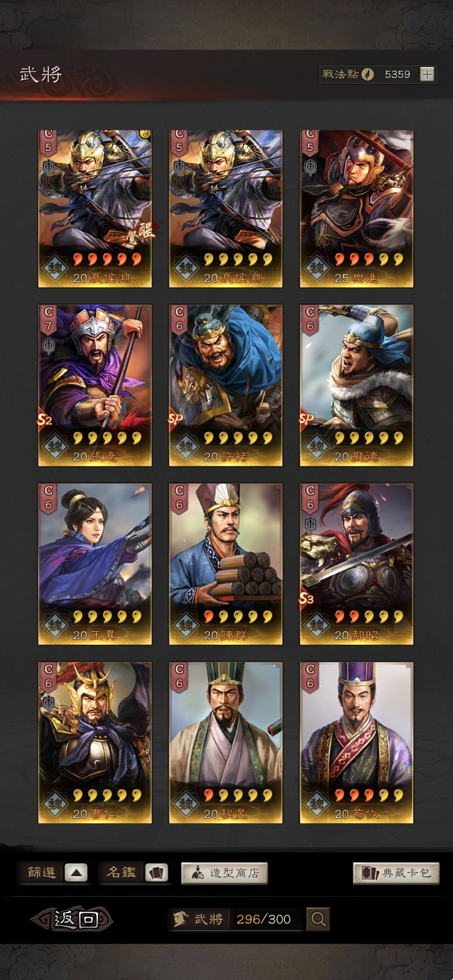453x980 pixels.
Task: Open the S3 郝昭 general card
Action: coord(356,564)
